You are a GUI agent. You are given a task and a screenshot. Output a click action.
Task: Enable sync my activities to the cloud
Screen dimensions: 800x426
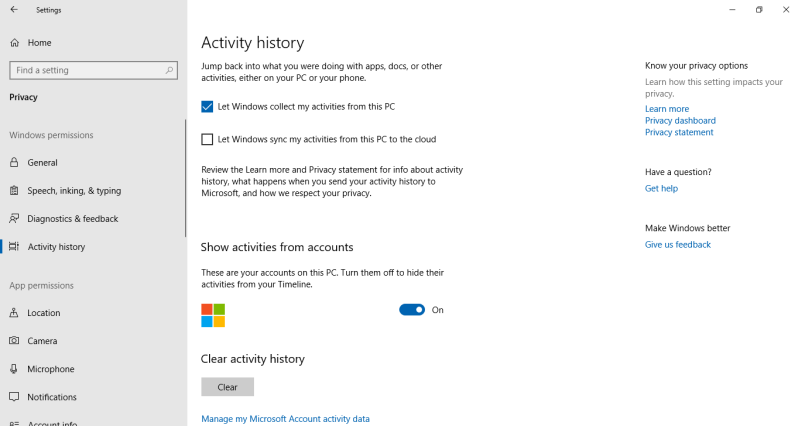pyautogui.click(x=207, y=140)
